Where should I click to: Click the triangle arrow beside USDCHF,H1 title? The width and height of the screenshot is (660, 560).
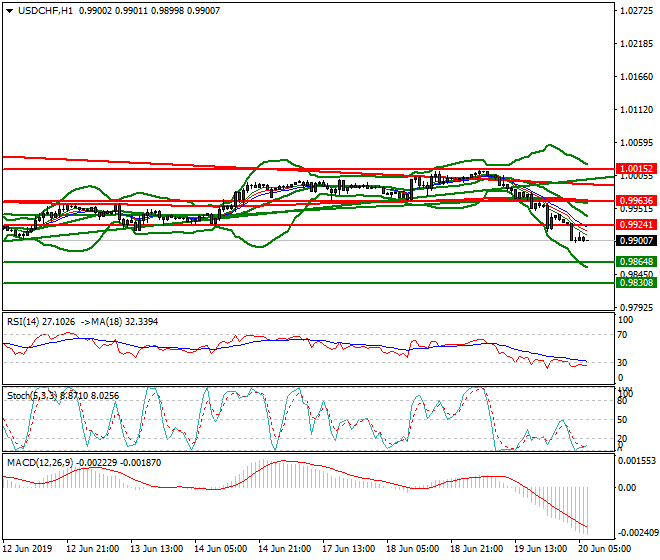9,11
